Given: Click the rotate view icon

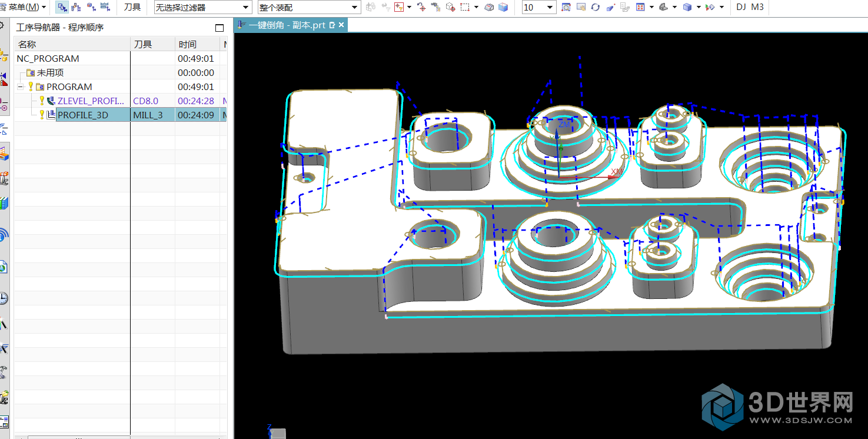Looking at the screenshot, I should (596, 7).
